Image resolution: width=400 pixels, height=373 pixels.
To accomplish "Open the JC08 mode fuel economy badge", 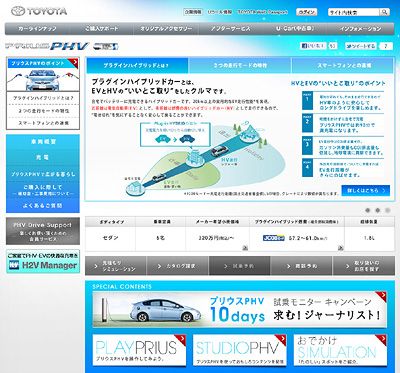I will tap(274, 238).
